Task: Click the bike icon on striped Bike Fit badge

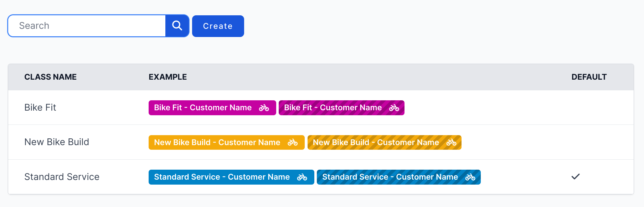Action: click(x=393, y=108)
